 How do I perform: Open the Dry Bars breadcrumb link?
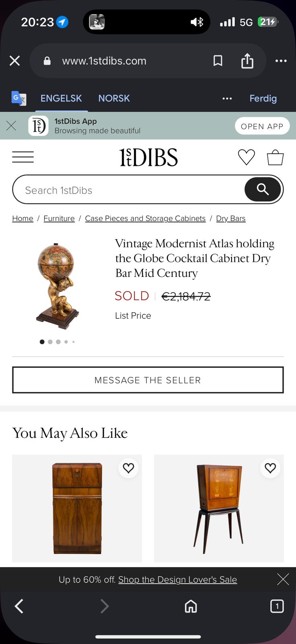click(231, 218)
